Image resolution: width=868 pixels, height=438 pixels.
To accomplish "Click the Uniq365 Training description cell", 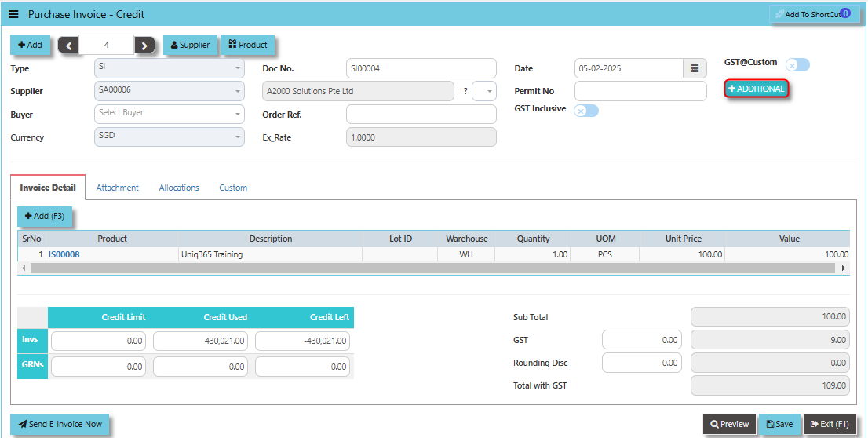I will click(270, 255).
